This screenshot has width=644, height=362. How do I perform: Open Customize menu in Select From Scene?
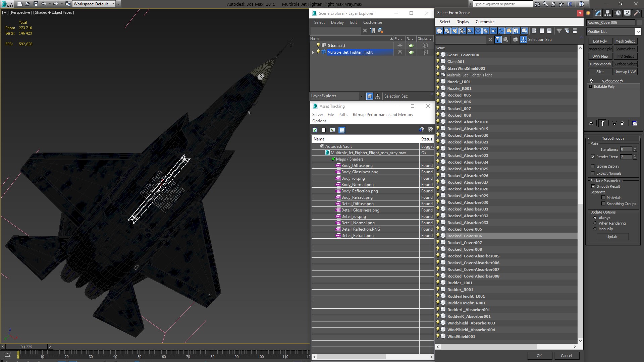click(x=485, y=22)
